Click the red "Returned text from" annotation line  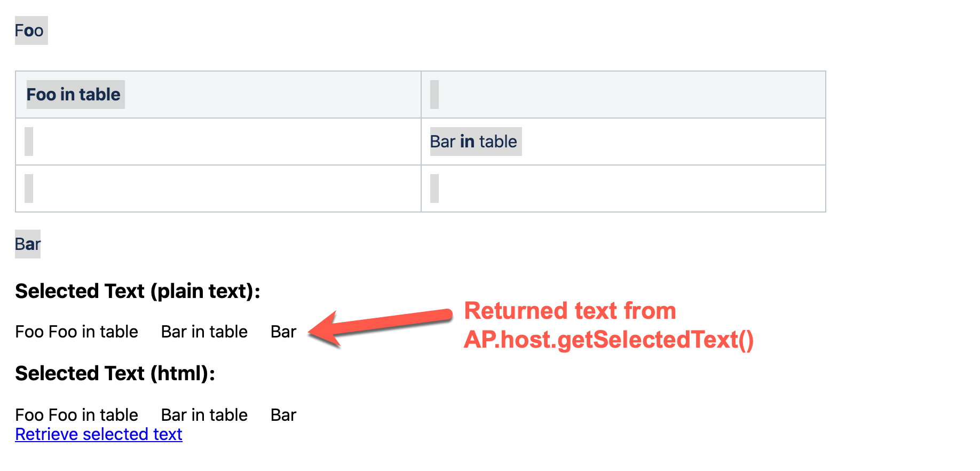[x=570, y=311]
